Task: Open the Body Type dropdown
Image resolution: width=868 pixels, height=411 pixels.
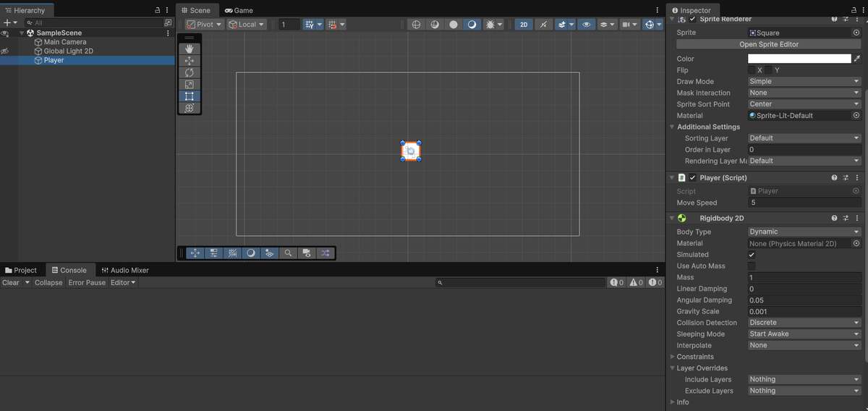Action: pyautogui.click(x=804, y=232)
